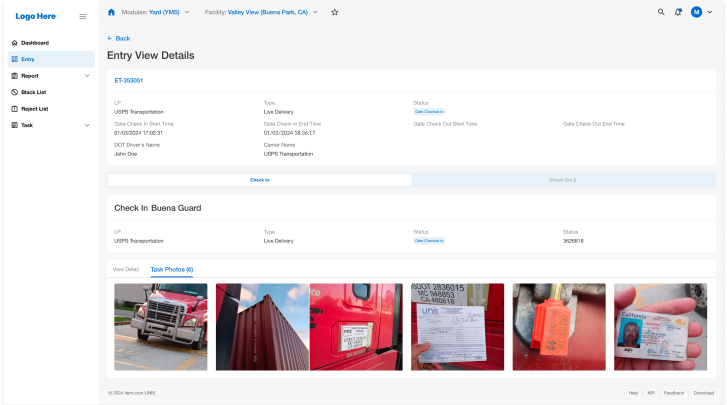Click the Black List sidebar icon
Screen dimensions: 727x405
[x=14, y=92]
